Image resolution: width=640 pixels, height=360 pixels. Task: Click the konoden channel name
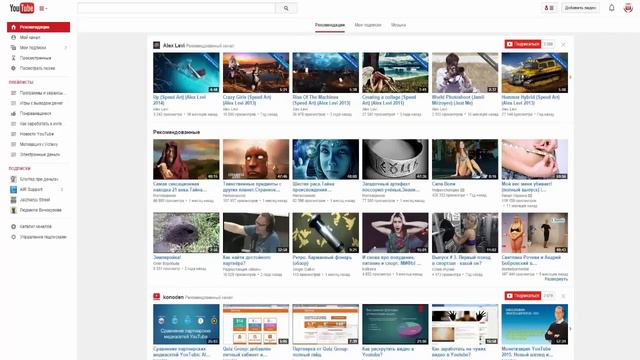[x=173, y=297]
